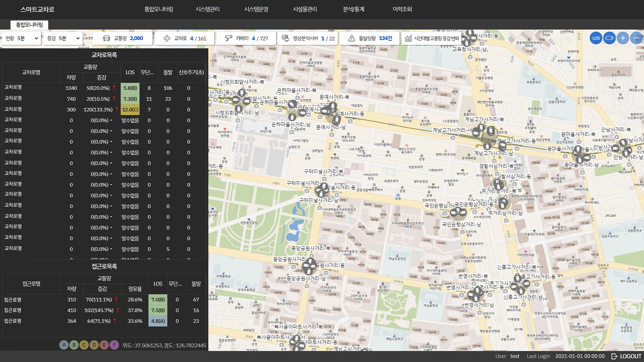
Task: Click the 안남사거리-북 map label
Action: pyautogui.click(x=616, y=129)
